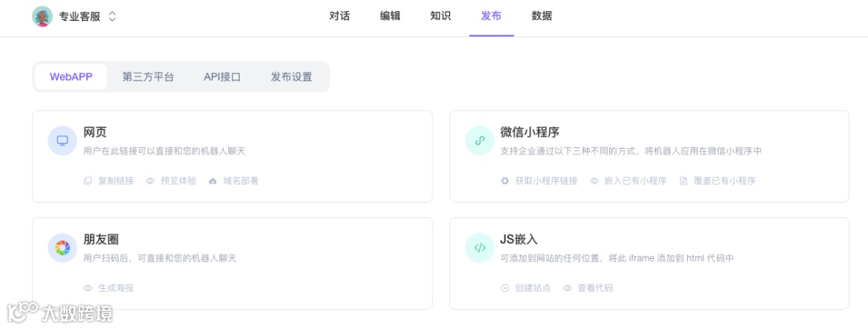This screenshot has width=868, height=329.
Task: Open the 查看代码 link
Action: click(595, 288)
